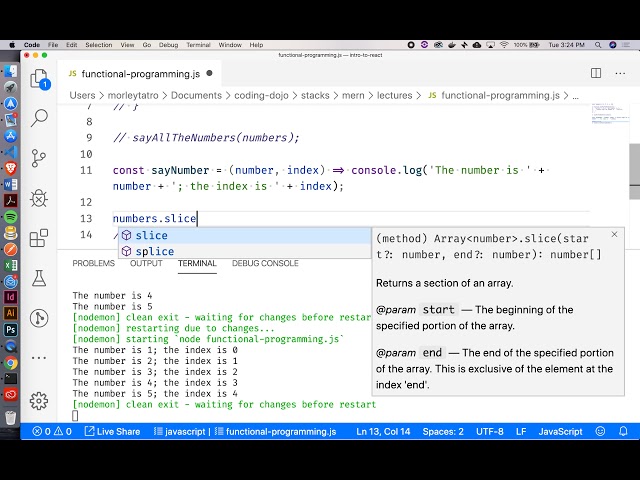
Task: Open the Debug menu
Action: [168, 45]
